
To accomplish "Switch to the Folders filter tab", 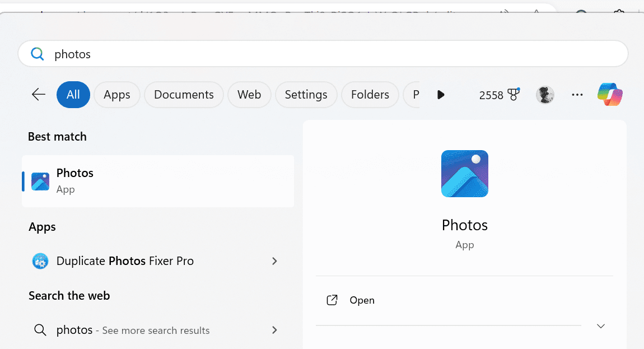I will (370, 95).
